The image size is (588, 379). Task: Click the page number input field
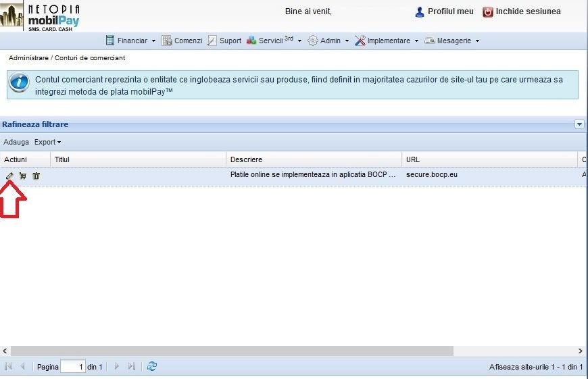pyautogui.click(x=72, y=367)
